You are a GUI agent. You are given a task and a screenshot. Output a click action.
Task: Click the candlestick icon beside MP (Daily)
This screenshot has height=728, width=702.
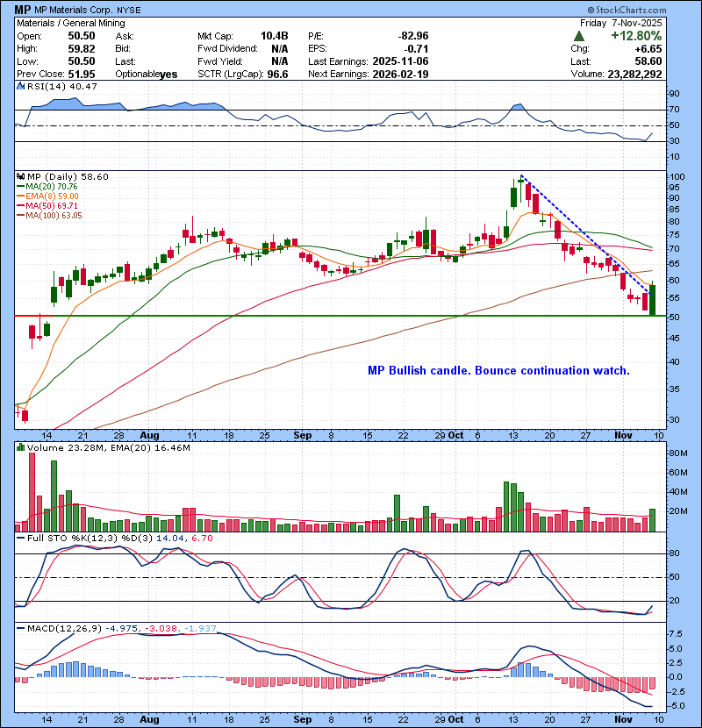click(20, 177)
